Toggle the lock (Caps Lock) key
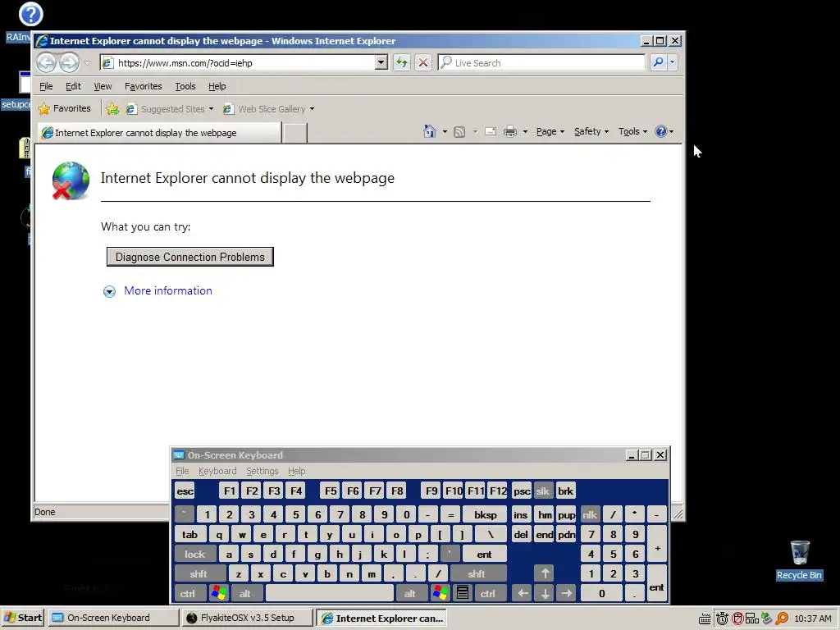 point(195,554)
